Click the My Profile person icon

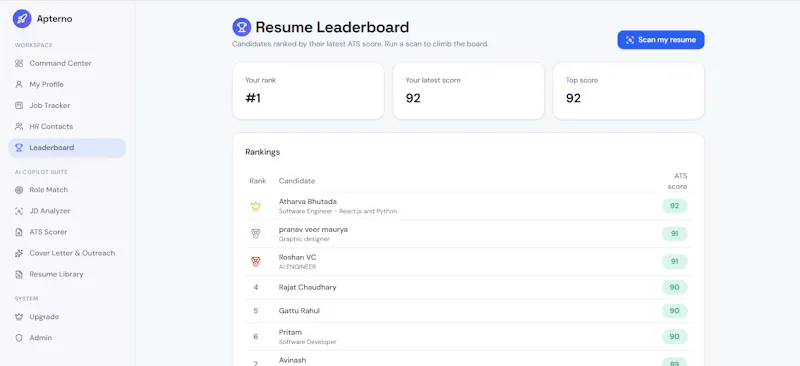(19, 84)
